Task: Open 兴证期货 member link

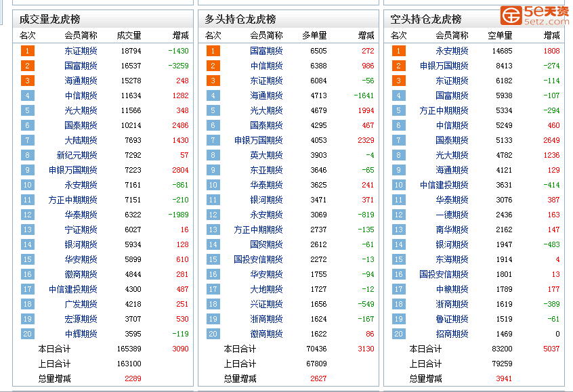Action: pos(266,304)
